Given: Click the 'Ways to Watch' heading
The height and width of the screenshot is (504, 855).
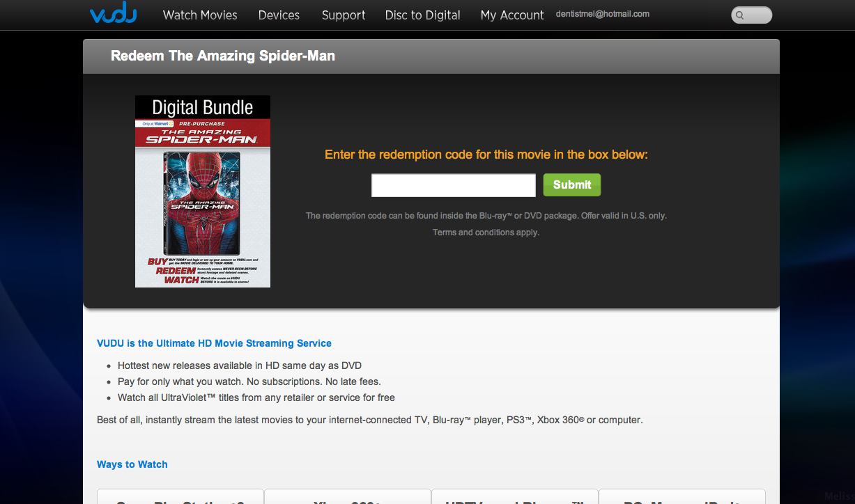Looking at the screenshot, I should [x=132, y=464].
